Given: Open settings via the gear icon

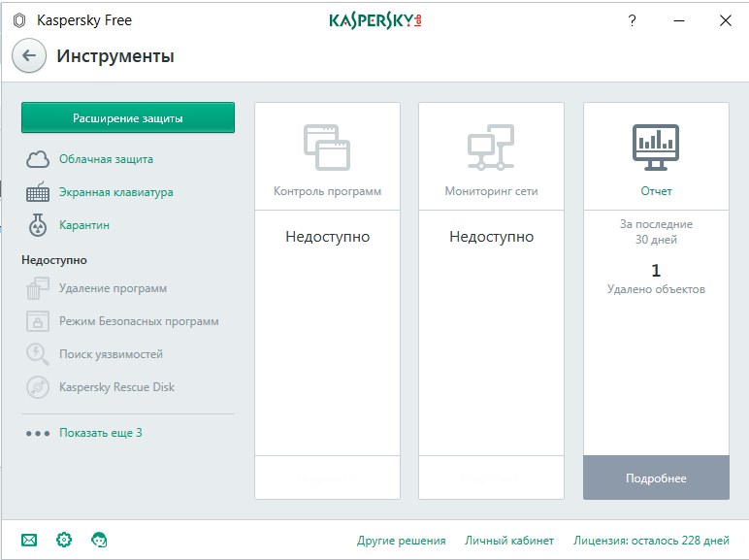Looking at the screenshot, I should [64, 540].
